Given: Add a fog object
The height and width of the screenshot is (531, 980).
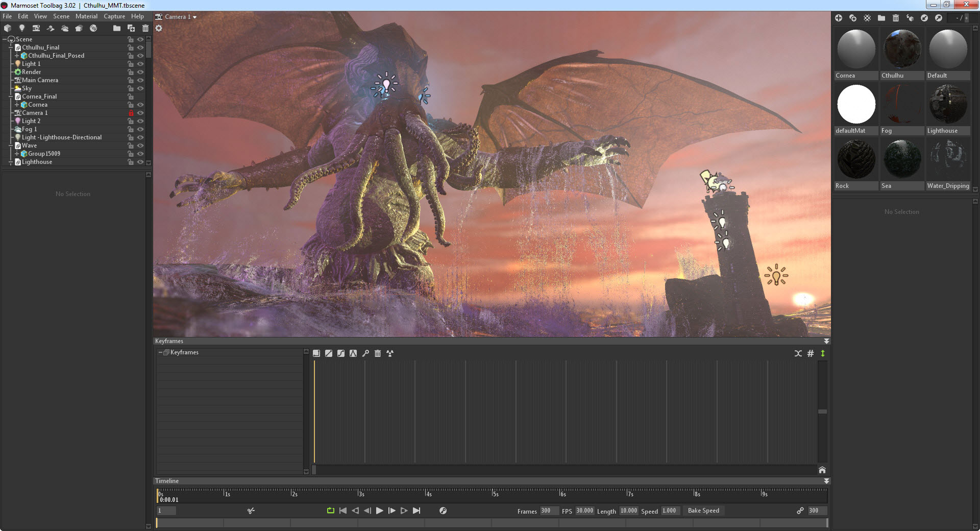Looking at the screenshot, I should (x=65, y=28).
